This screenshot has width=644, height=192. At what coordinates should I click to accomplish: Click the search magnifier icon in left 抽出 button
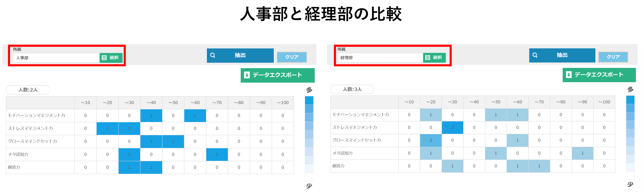(213, 55)
